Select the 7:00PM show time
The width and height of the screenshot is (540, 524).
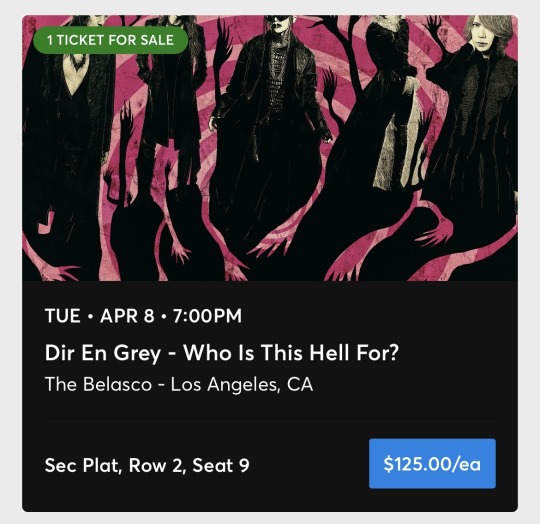tap(208, 316)
